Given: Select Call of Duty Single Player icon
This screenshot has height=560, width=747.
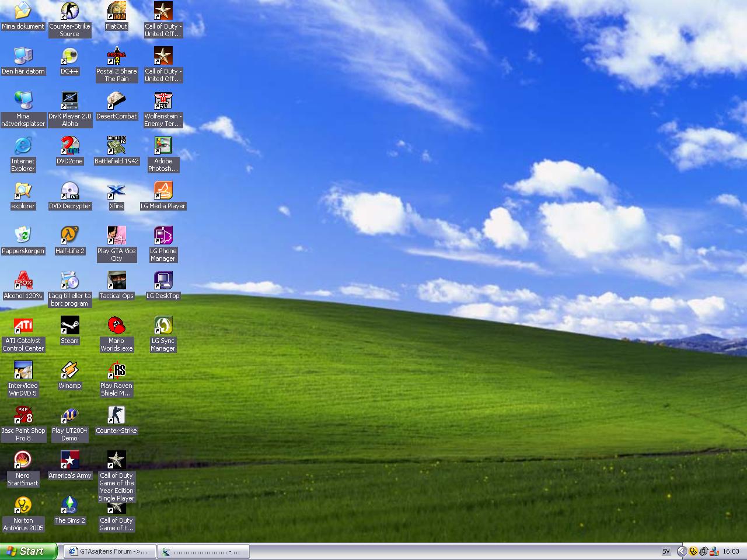Looking at the screenshot, I should point(116,460).
